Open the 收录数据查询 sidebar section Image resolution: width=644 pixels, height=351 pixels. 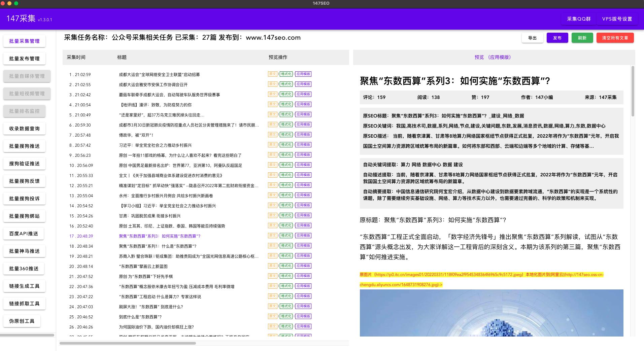click(x=24, y=128)
